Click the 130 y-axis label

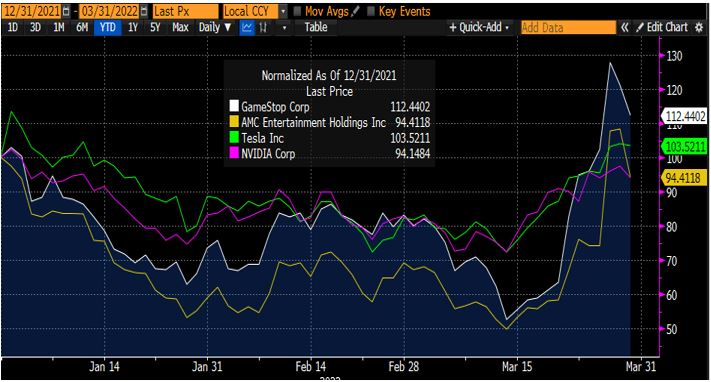click(x=674, y=56)
